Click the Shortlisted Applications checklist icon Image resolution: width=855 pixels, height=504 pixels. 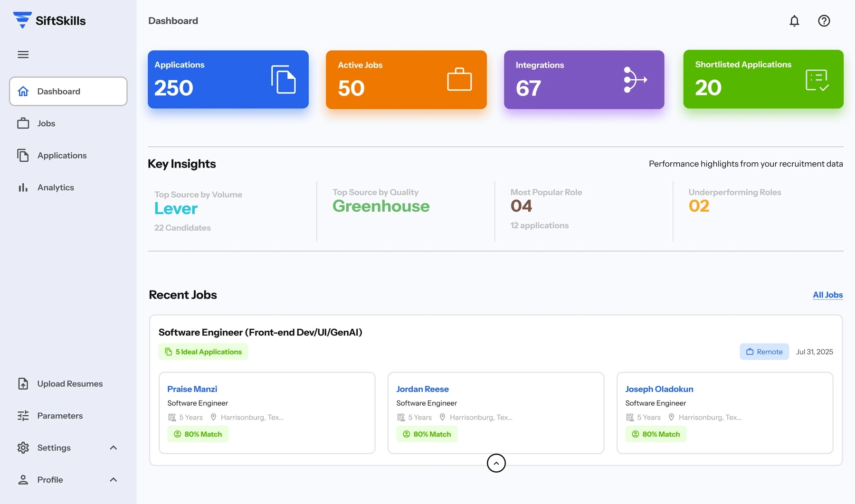(817, 80)
